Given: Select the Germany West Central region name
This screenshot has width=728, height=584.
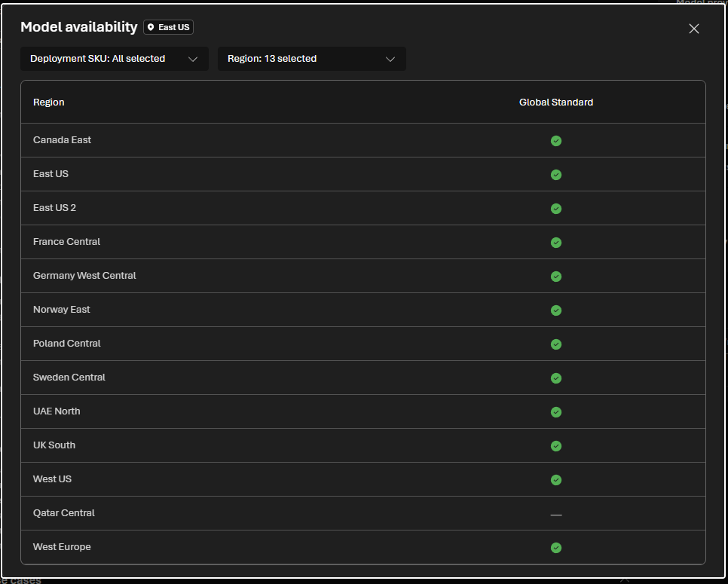Looking at the screenshot, I should pyautogui.click(x=84, y=275).
